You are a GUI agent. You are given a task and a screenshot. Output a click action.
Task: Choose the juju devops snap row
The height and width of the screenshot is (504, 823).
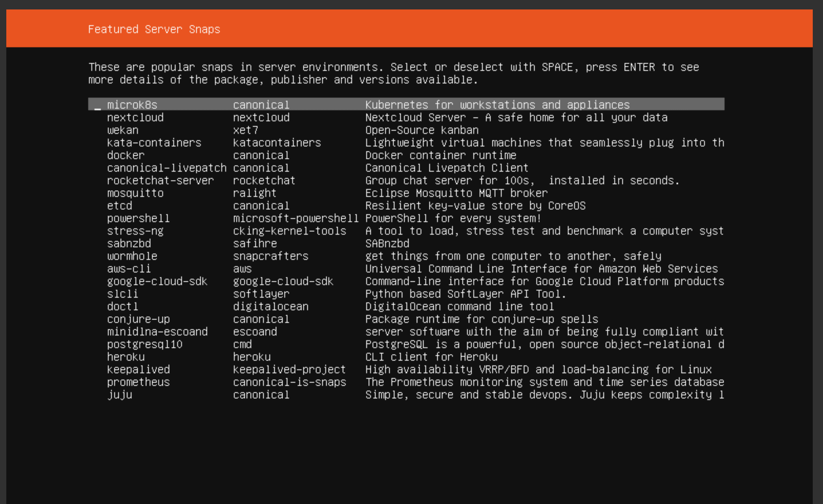pos(119,395)
